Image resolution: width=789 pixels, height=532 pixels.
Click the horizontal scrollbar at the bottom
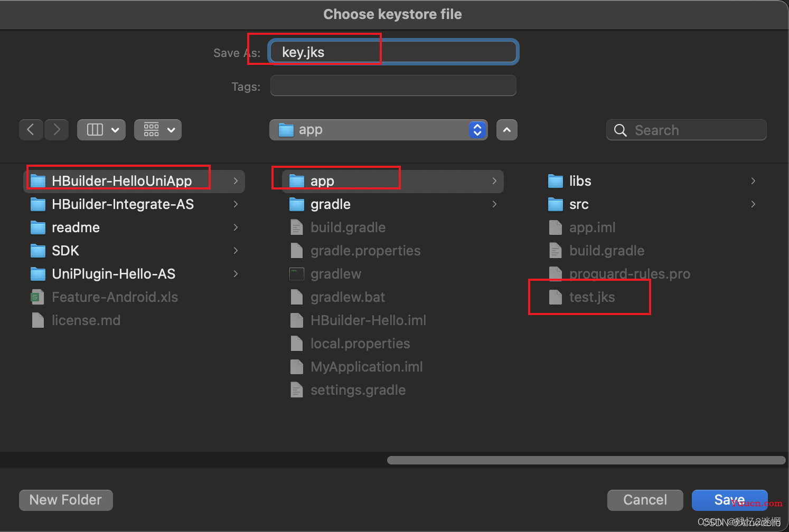pos(586,460)
